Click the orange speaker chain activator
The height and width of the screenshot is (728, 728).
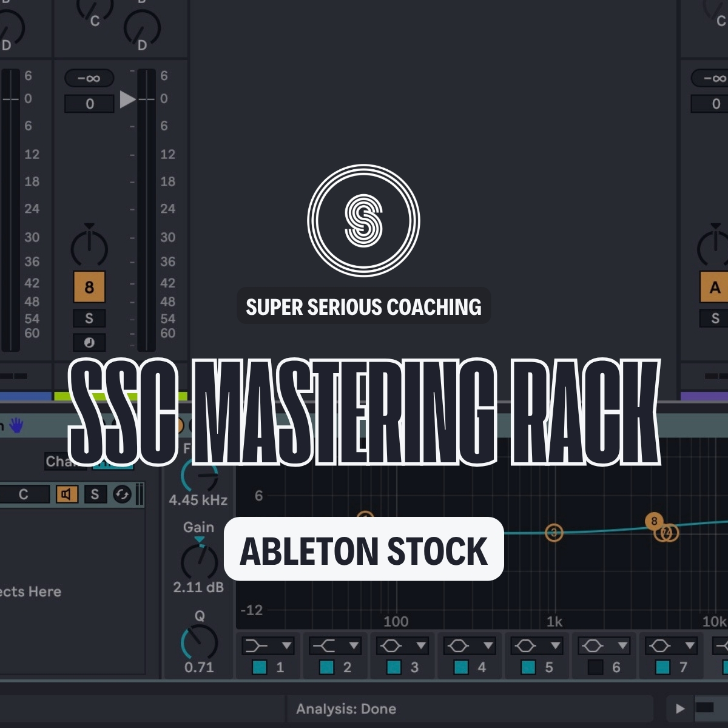[x=67, y=494]
